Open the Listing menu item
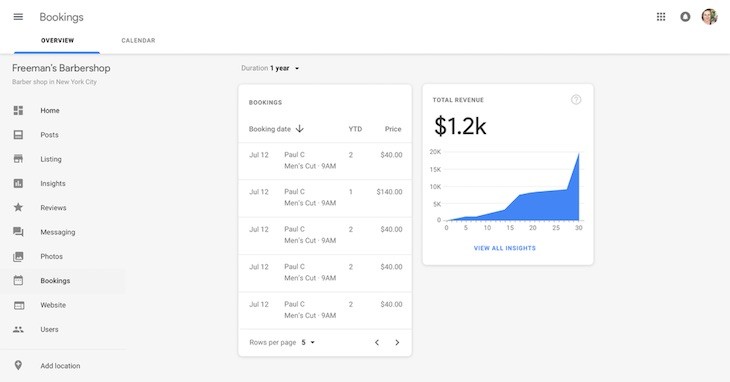Image resolution: width=730 pixels, height=382 pixels. [51, 159]
